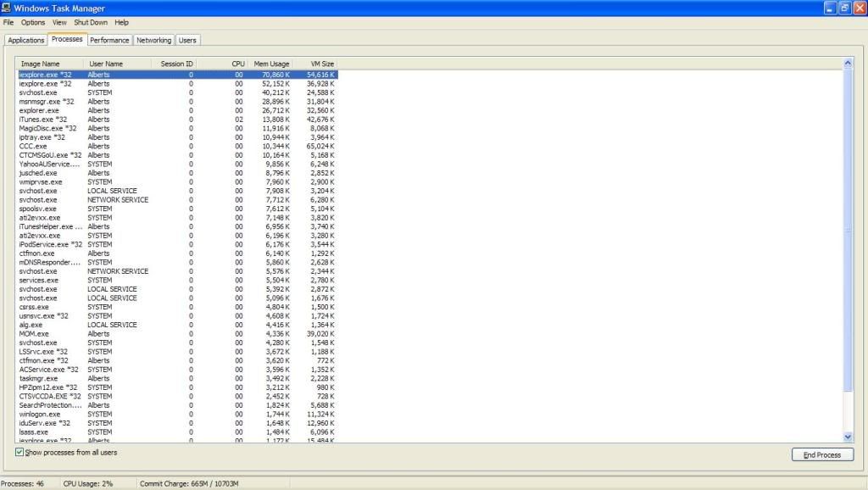Open the View menu
The width and height of the screenshot is (868, 490).
[x=58, y=22]
